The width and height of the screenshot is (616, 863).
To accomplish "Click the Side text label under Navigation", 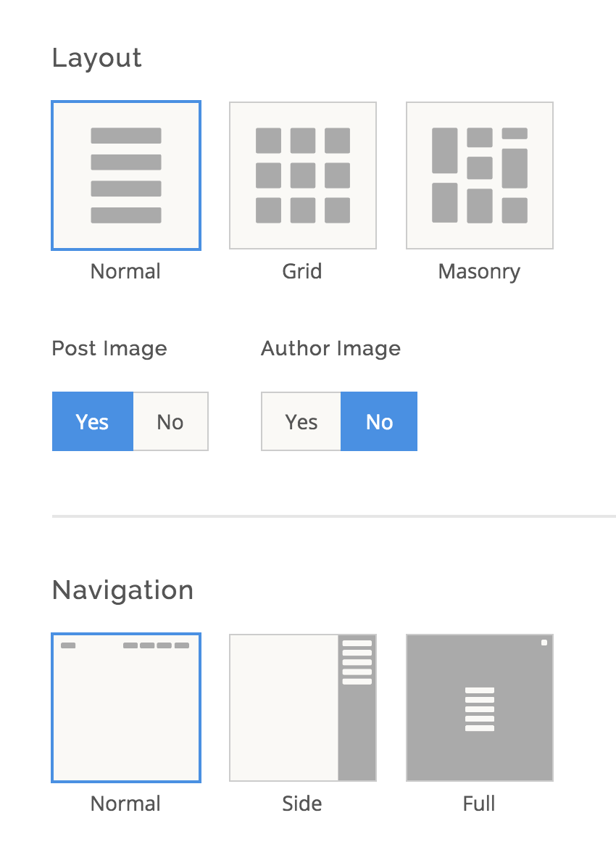I will click(x=302, y=804).
